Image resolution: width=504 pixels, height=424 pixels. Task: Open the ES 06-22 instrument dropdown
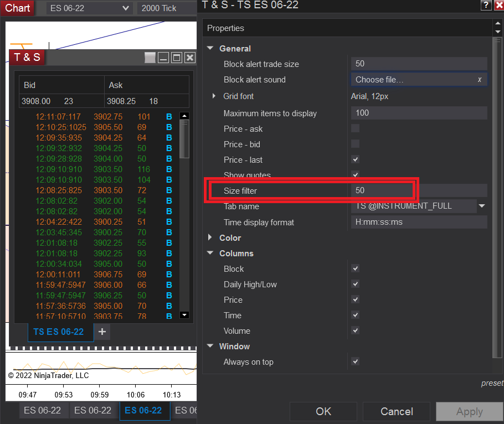click(89, 8)
